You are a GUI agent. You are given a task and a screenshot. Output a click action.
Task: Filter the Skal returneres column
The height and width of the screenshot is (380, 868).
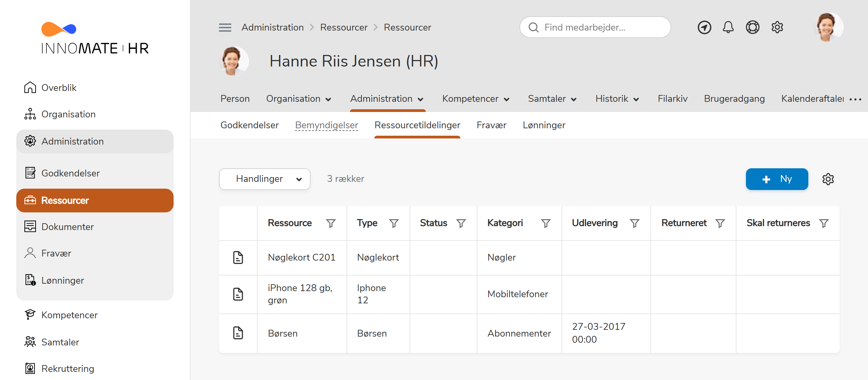(824, 223)
